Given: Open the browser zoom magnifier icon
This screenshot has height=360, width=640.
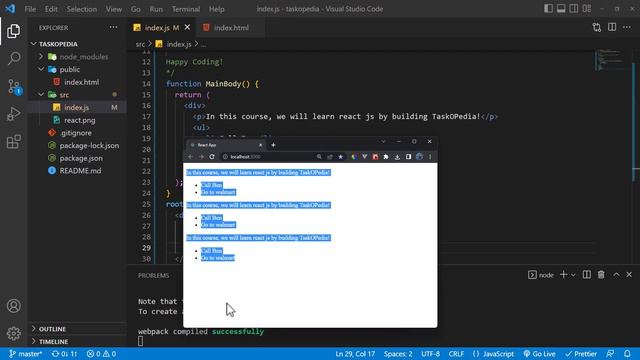Looking at the screenshot, I should point(319,157).
